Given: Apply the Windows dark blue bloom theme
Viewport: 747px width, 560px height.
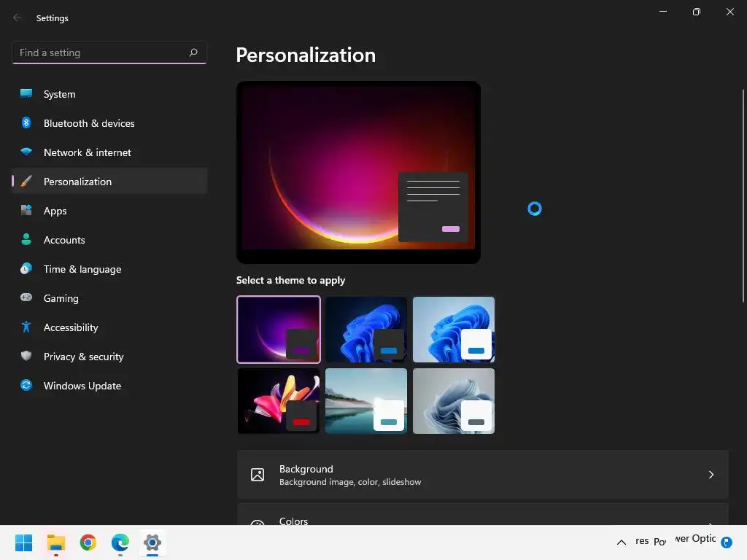Looking at the screenshot, I should click(x=366, y=329).
